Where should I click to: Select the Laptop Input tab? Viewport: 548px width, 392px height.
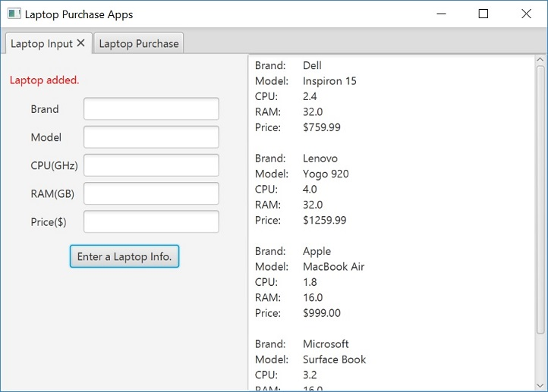pyautogui.click(x=41, y=44)
